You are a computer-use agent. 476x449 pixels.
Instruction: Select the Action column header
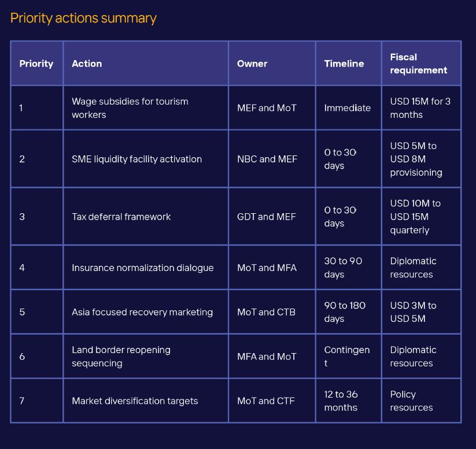(x=87, y=64)
